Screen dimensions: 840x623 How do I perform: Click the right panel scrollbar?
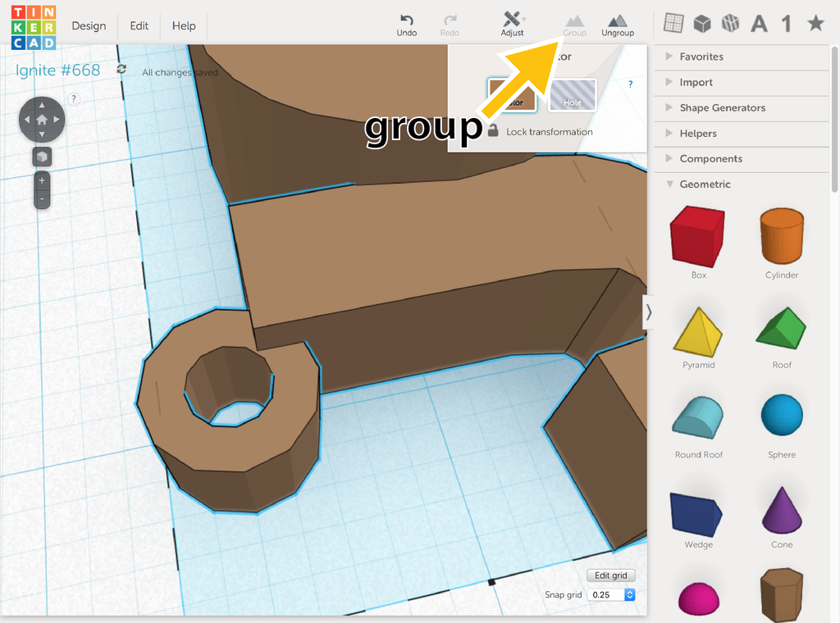tap(834, 120)
